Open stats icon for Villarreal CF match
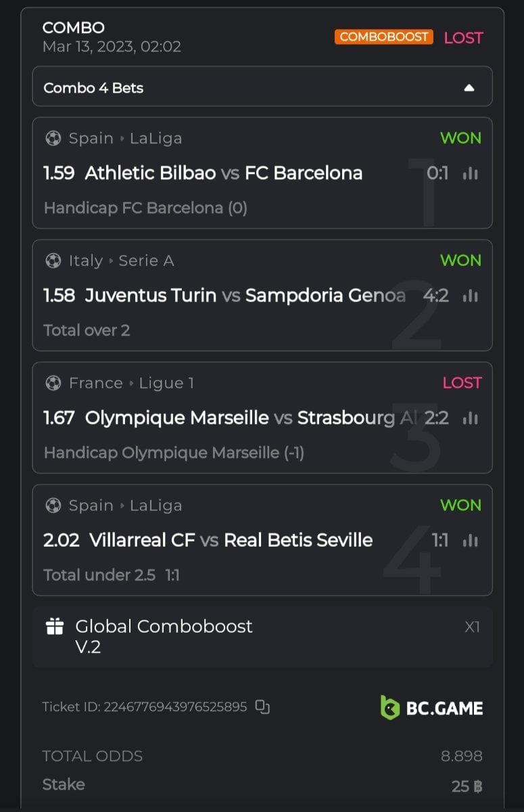Screen dimensions: 524x812 tap(471, 541)
